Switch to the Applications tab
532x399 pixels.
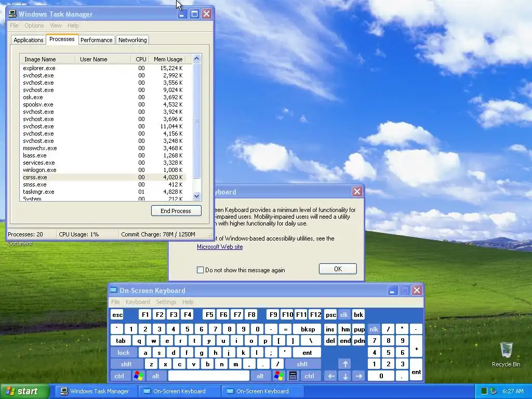point(29,40)
